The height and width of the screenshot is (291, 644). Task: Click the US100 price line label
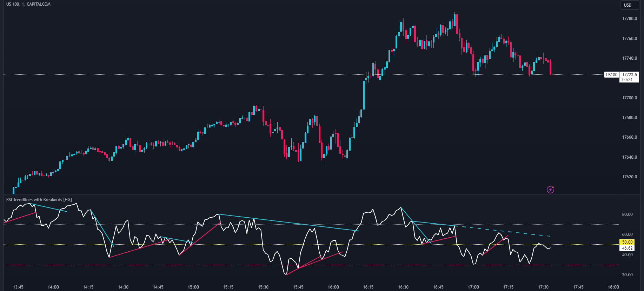pos(611,75)
